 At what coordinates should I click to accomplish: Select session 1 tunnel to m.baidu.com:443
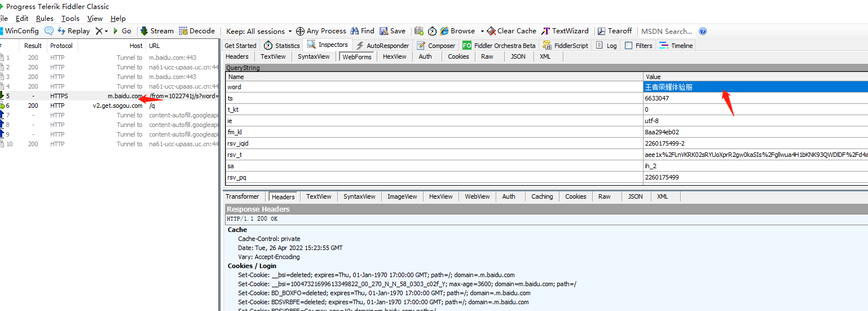pos(109,58)
